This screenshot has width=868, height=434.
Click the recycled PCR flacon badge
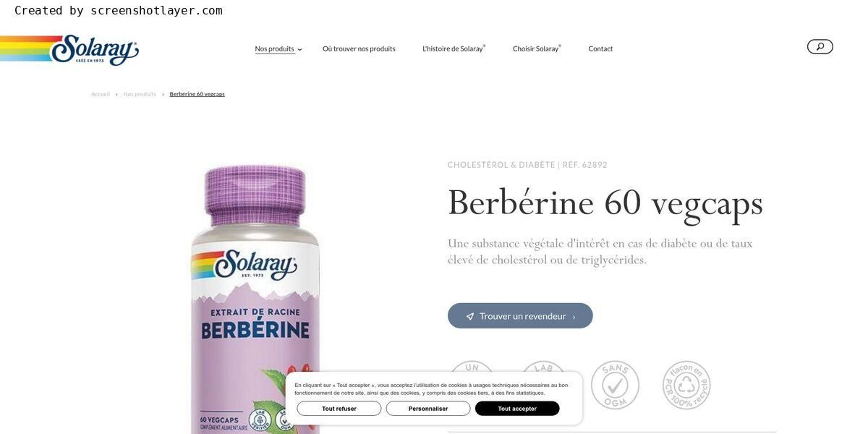[x=686, y=385]
